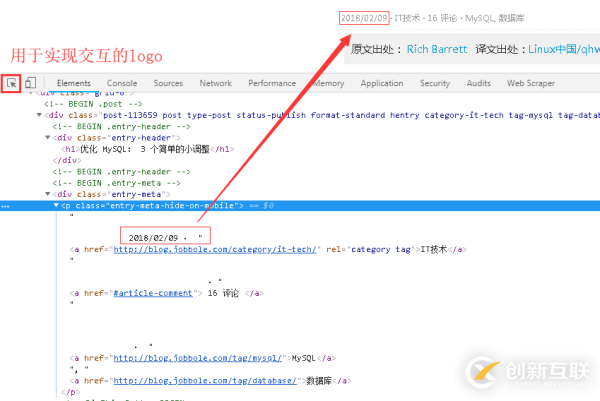Select the 16 评论 anchor text in DOM
The image size is (600, 401).
click(223, 293)
